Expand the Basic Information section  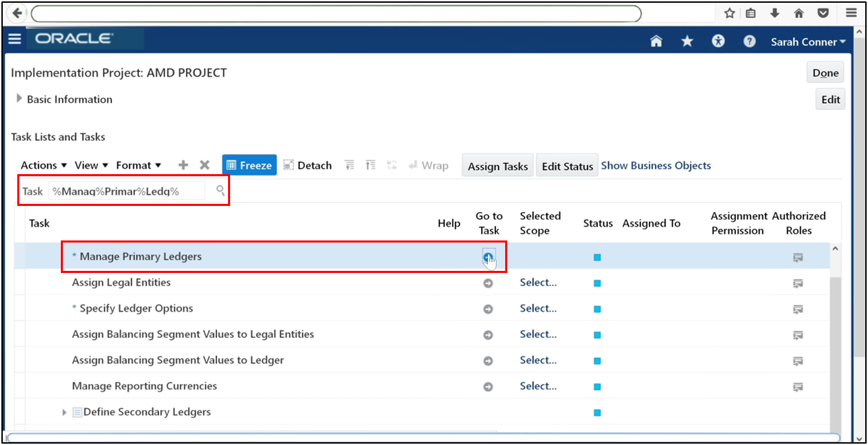click(19, 99)
